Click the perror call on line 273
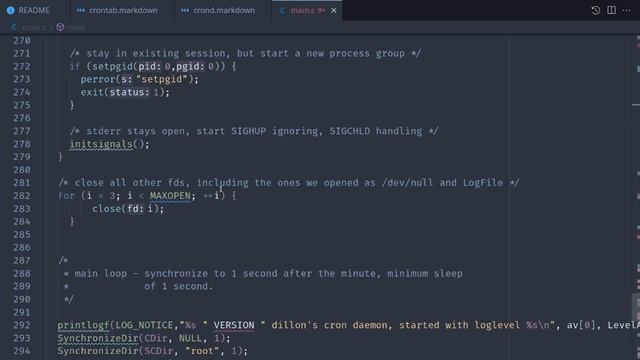 click(x=98, y=79)
